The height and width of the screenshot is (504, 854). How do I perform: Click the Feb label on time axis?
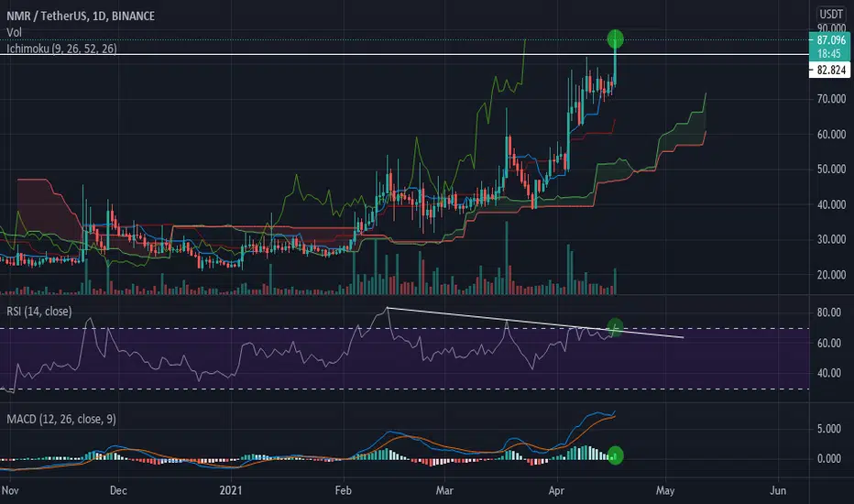pyautogui.click(x=343, y=490)
